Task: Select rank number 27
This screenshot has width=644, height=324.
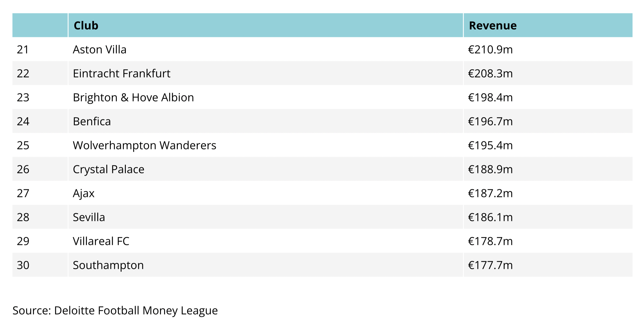Action: coord(23,193)
